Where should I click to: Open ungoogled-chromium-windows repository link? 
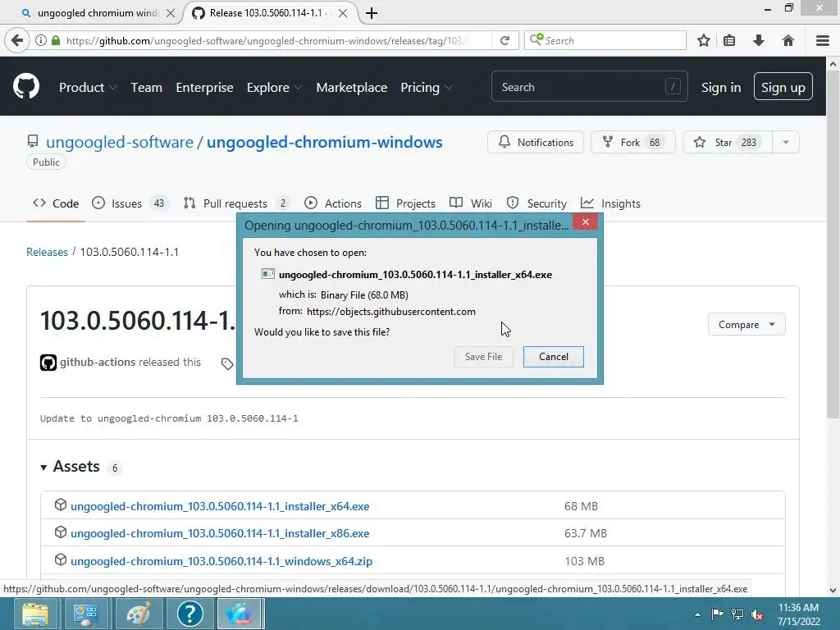[x=325, y=142]
